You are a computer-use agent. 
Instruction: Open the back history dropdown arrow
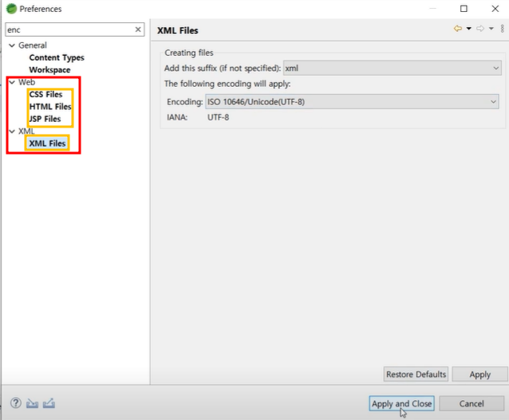tap(469, 29)
